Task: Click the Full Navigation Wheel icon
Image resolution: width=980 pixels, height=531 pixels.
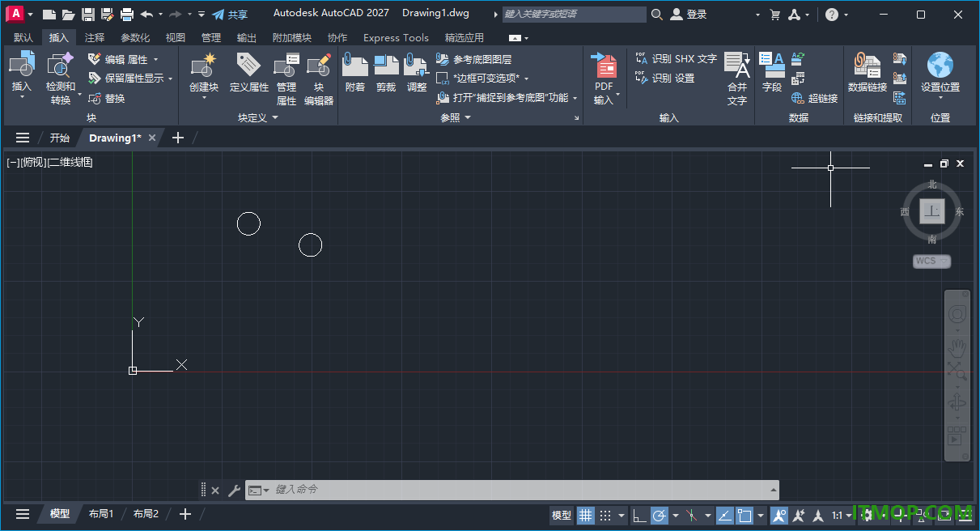Action: point(957,315)
